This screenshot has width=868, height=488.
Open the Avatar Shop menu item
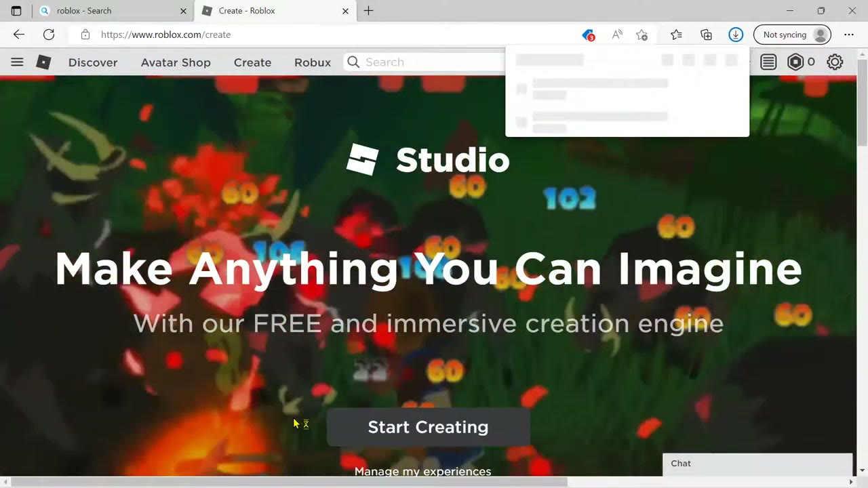(176, 62)
